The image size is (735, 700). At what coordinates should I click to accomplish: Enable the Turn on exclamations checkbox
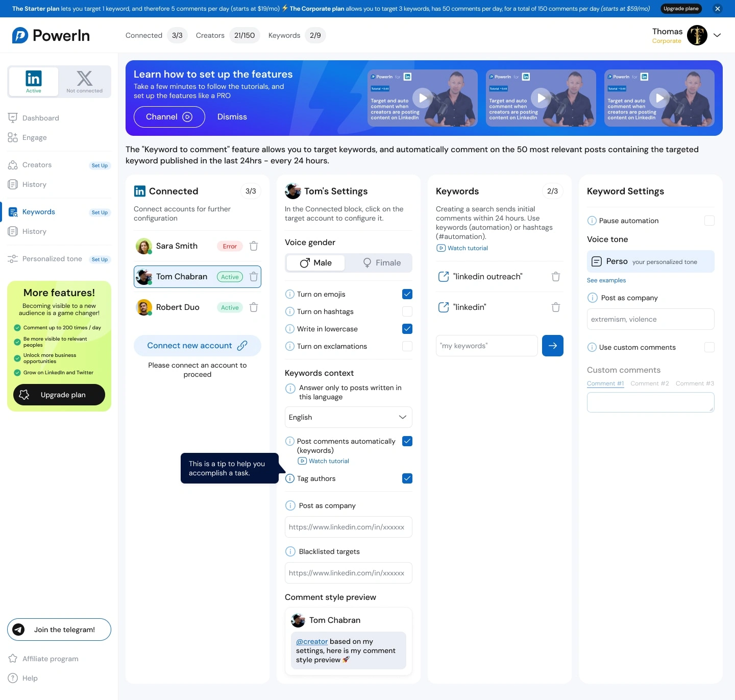[x=407, y=346]
